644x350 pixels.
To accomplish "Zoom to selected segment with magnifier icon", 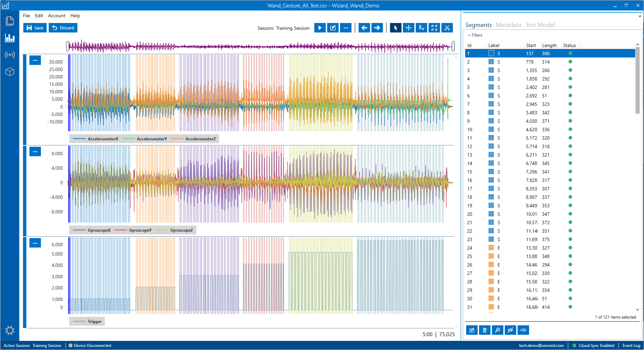I will click(497, 330).
